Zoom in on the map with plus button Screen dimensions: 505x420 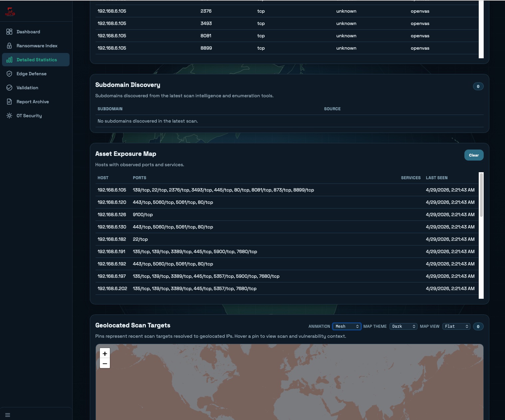[105, 354]
